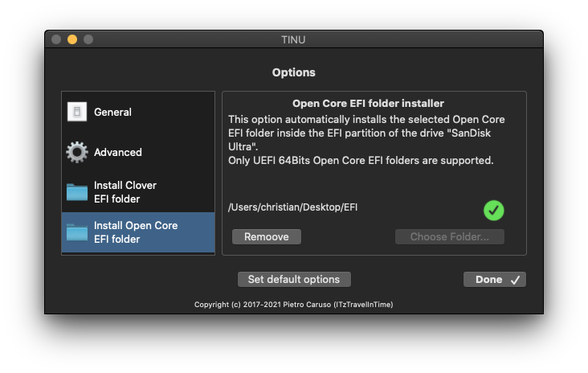Click the checkmark inside the Done button
The height and width of the screenshot is (373, 588).
(515, 280)
